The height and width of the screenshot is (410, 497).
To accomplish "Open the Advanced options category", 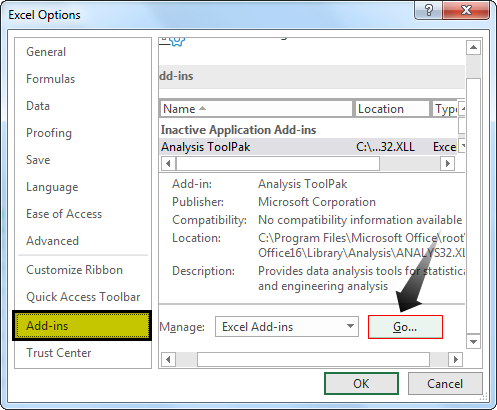I will [x=53, y=241].
